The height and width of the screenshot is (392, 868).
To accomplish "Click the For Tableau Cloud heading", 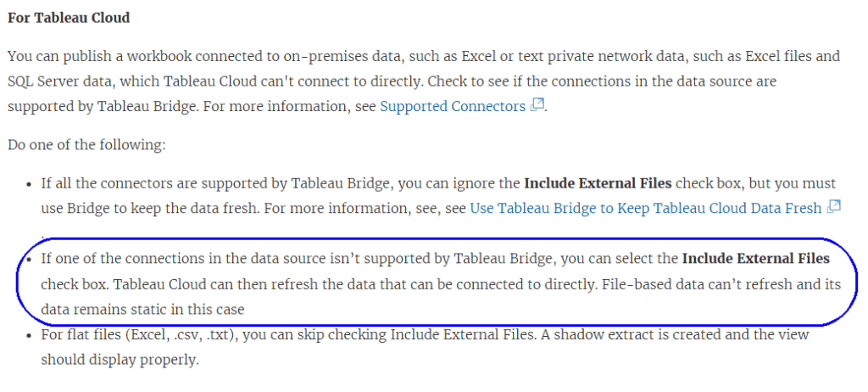I will click(69, 17).
